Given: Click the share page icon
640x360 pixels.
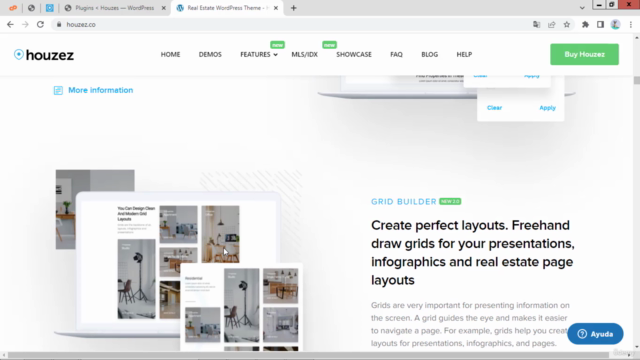Looking at the screenshot, I should (x=551, y=24).
